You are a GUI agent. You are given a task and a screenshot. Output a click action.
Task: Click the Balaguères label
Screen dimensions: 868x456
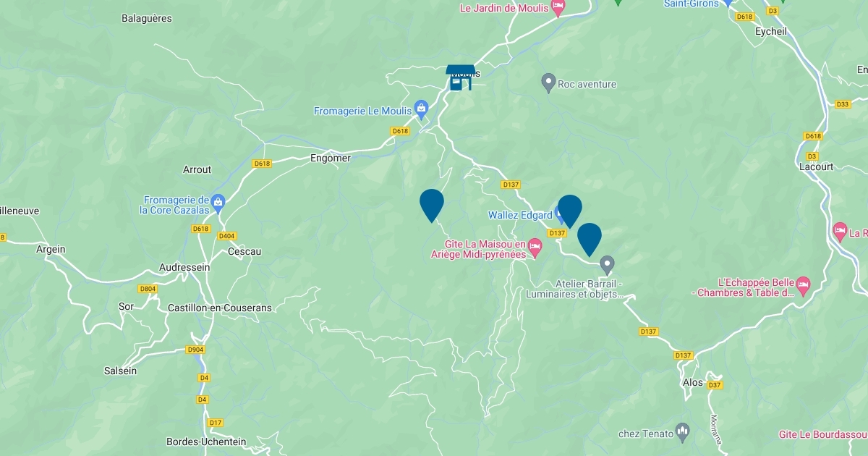click(147, 19)
